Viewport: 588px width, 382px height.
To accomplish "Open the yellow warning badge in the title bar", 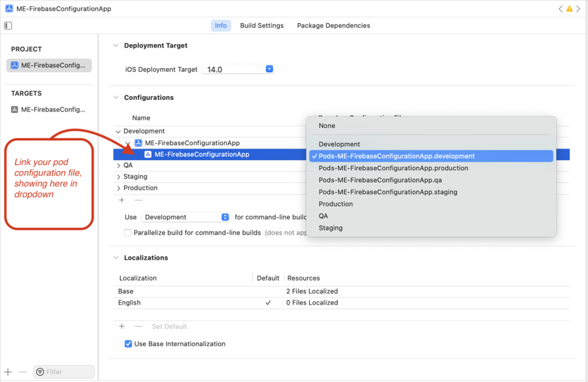I will click(569, 9).
